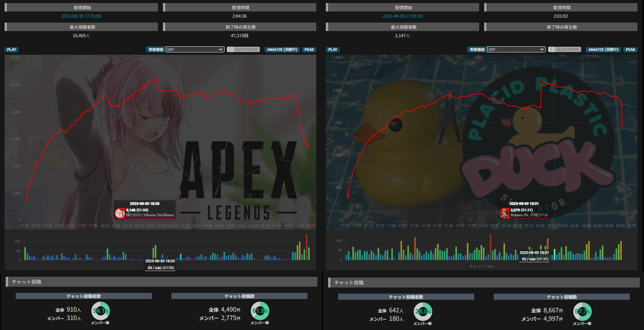Viewport: 644px width, 330px height.
Task: Click the チャット / min axis label
Action: tap(482, 266)
